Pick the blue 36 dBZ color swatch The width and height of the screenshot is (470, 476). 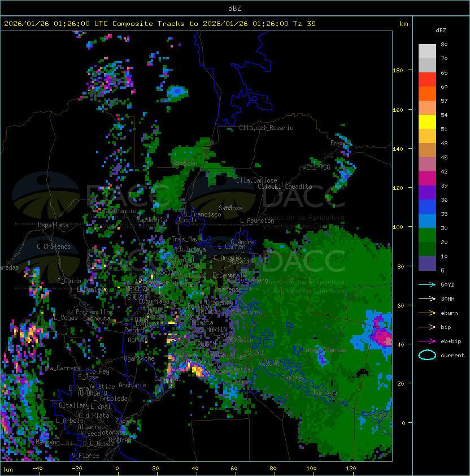point(427,207)
